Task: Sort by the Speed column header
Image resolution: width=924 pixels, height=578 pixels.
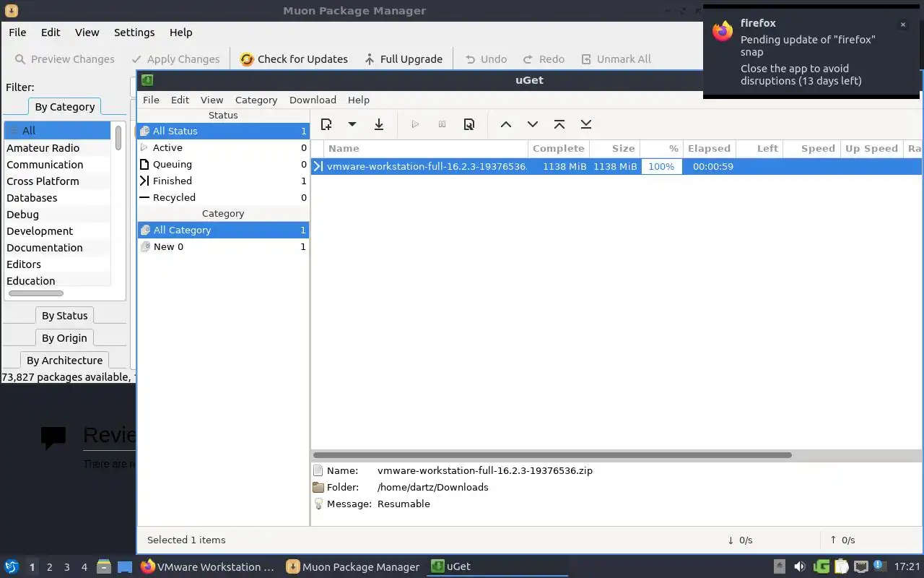Action: coord(811,148)
